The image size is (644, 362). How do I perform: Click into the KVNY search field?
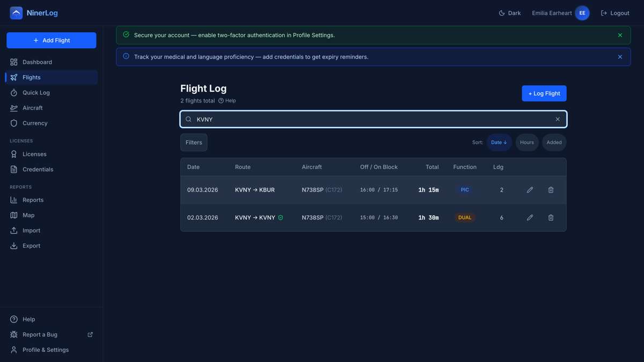pos(374,119)
